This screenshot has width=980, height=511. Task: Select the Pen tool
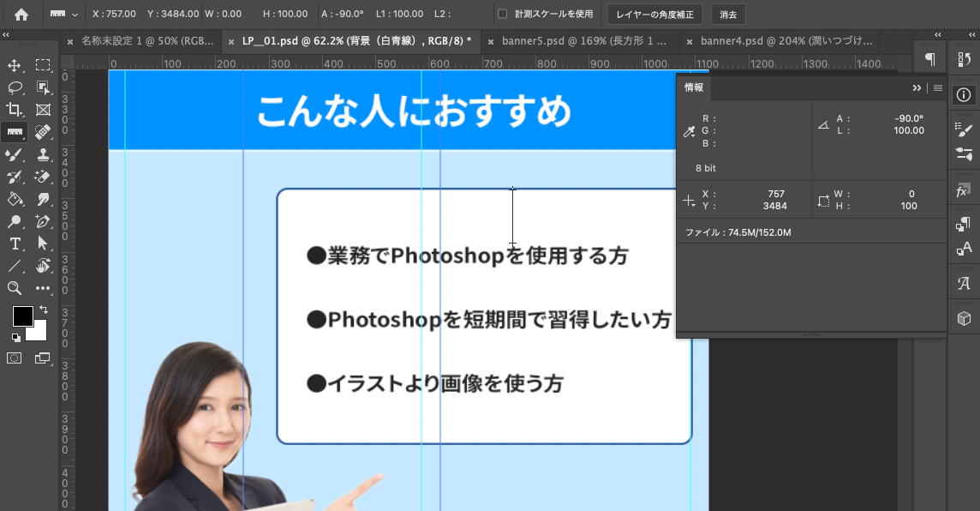pos(43,221)
